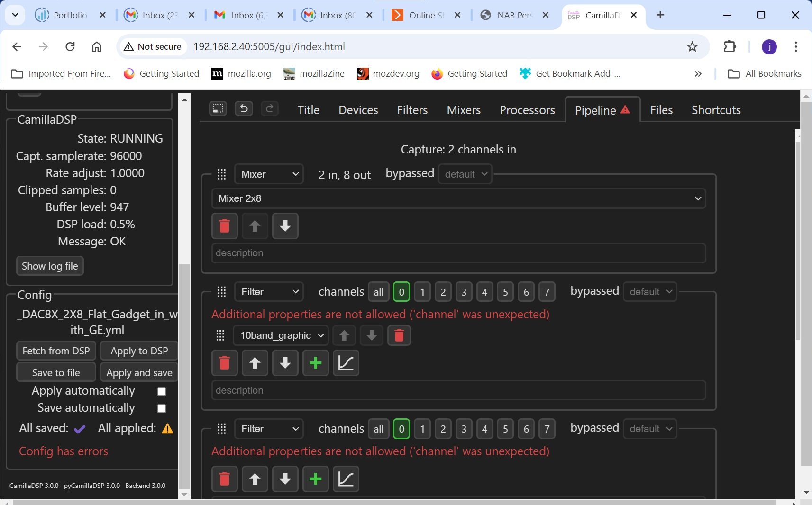Open the Mixers tab

pos(464,110)
